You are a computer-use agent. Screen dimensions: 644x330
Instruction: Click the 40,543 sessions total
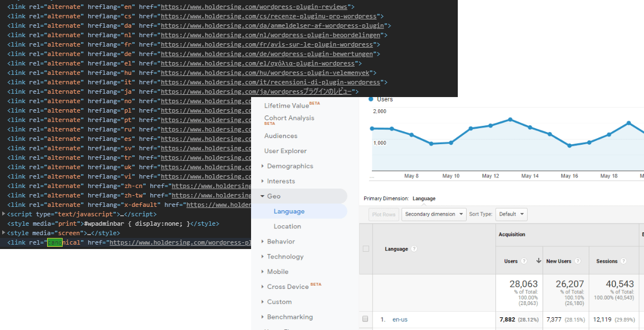620,284
